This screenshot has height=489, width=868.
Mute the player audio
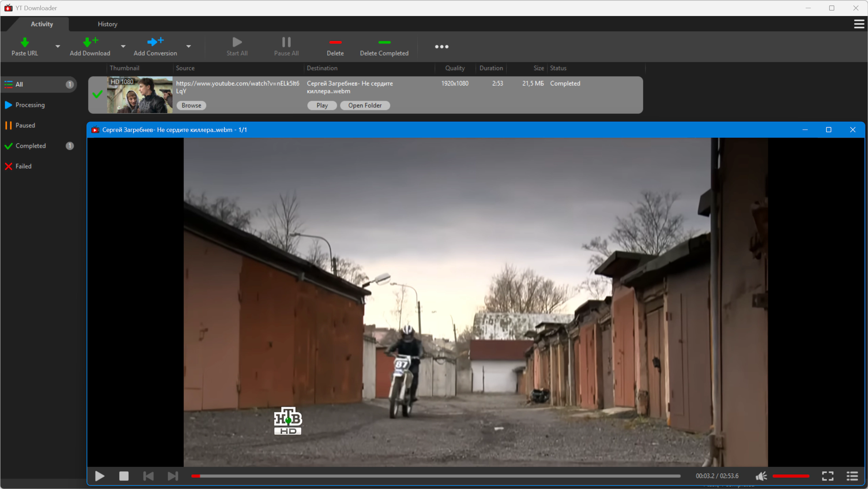(x=761, y=476)
